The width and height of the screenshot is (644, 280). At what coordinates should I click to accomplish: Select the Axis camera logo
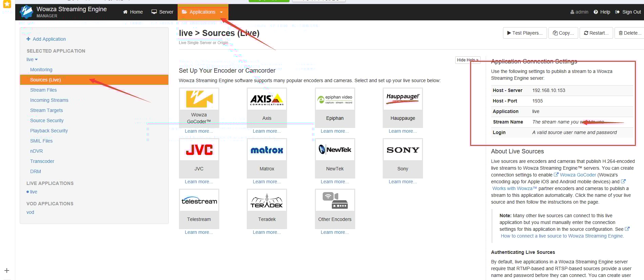click(267, 99)
